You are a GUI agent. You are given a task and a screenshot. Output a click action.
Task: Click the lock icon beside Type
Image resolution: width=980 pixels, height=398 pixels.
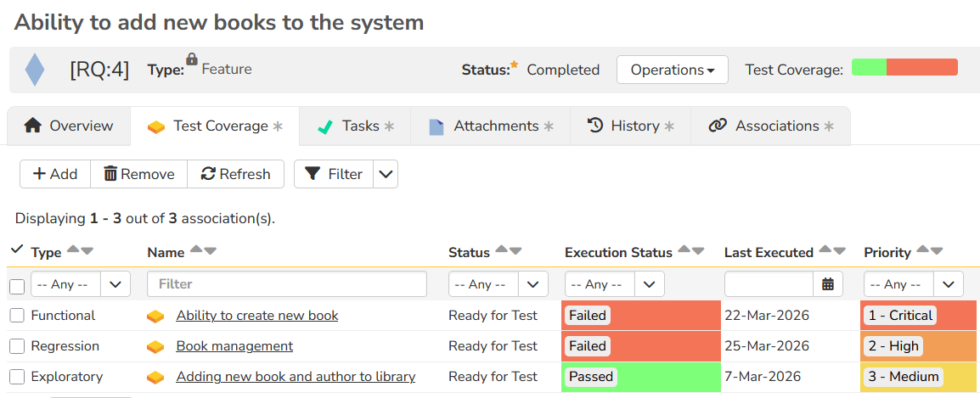(192, 59)
